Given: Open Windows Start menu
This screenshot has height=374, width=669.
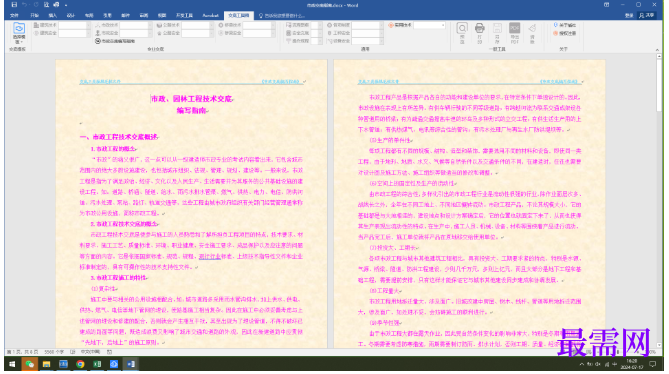Looking at the screenshot, I should [x=12, y=364].
